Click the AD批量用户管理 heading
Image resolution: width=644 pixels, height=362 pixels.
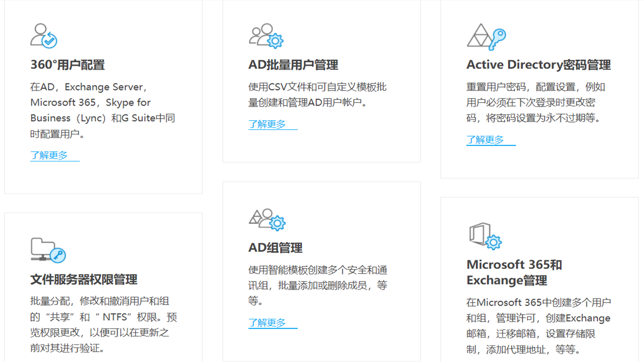pos(292,65)
